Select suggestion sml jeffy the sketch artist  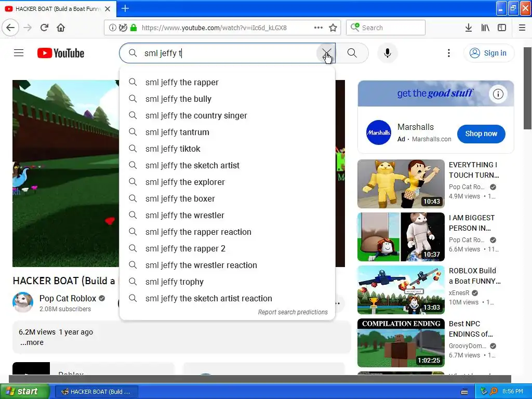[228, 165]
